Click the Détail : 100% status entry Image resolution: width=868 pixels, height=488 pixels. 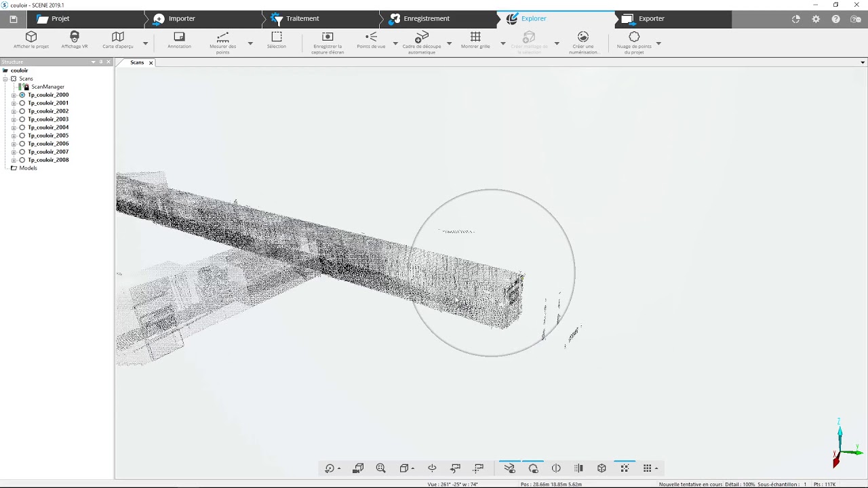point(740,485)
